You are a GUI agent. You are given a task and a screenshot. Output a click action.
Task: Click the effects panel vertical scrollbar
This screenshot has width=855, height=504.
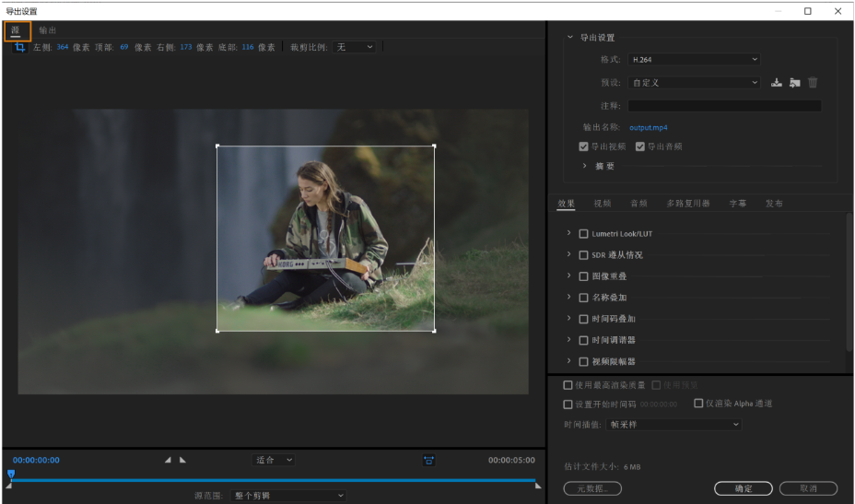(849, 282)
